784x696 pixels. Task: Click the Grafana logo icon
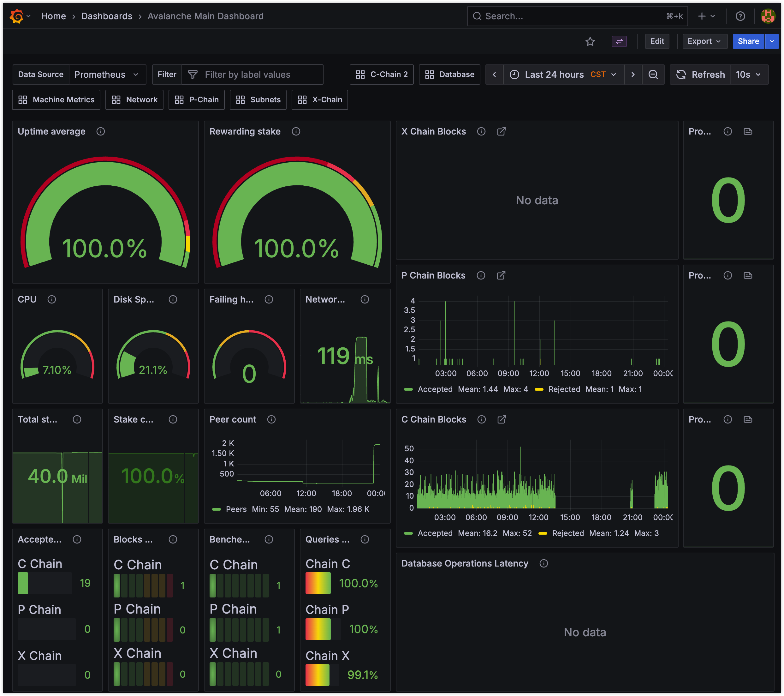coord(16,16)
